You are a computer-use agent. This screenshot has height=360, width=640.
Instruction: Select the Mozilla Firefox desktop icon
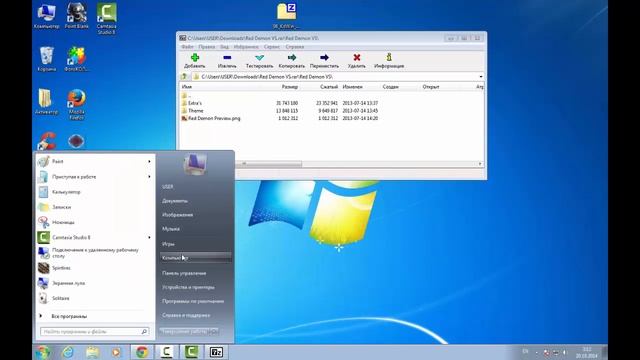point(76,104)
